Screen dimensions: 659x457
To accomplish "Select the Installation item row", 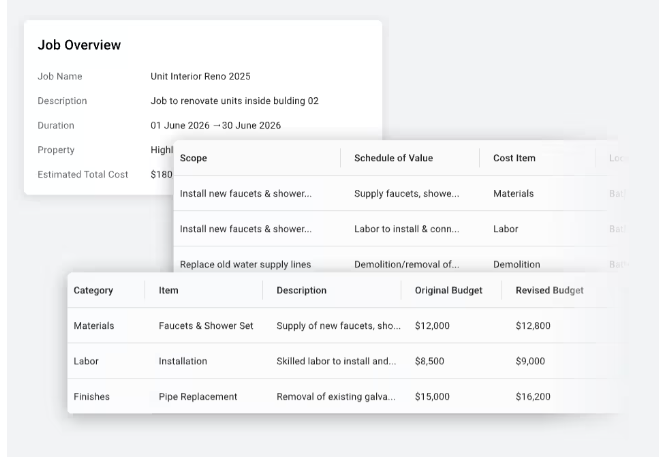I will click(183, 361).
